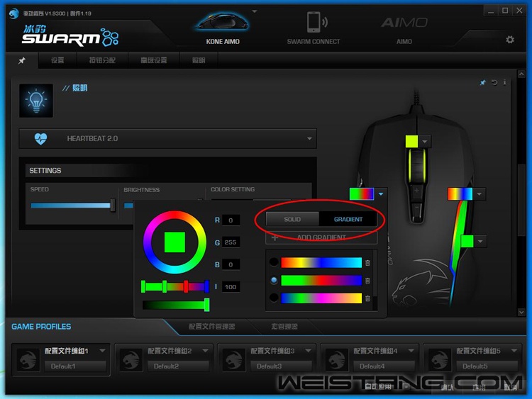This screenshot has width=532, height=399.
Task: Expand the device selector arrow next to KONE AIMO
Action: [x=255, y=11]
